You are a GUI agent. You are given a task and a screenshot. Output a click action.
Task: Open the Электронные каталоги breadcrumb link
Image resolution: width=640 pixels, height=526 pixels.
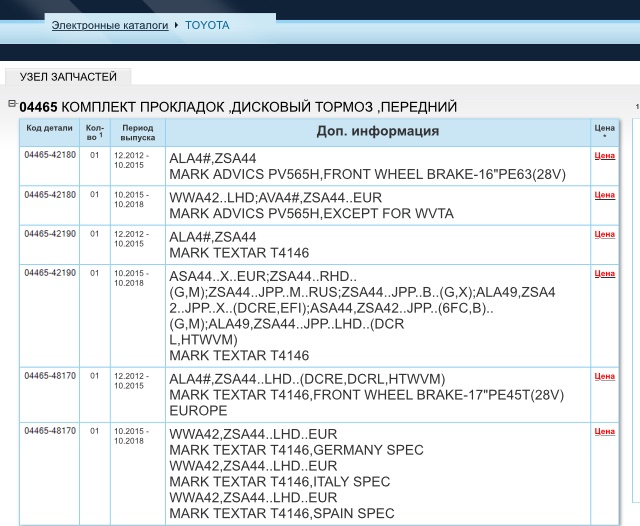coord(110,25)
